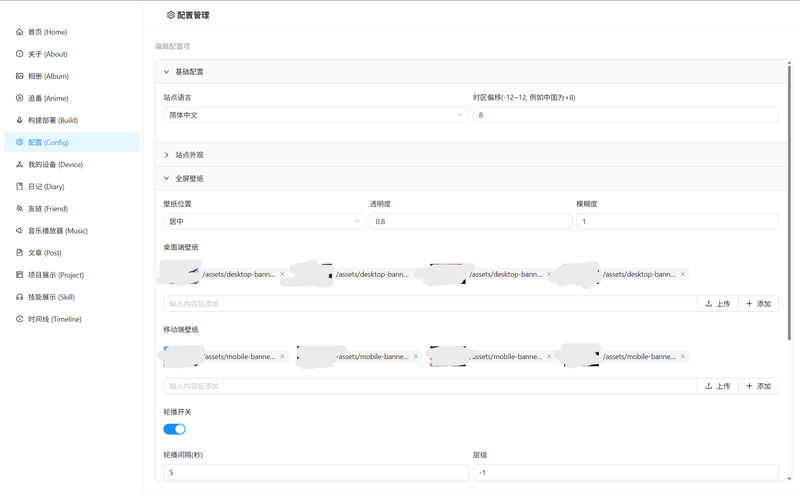Screen dimensions: 800x494
Task: Click the picture icon beside 相册 (Album)
Action: coord(19,76)
